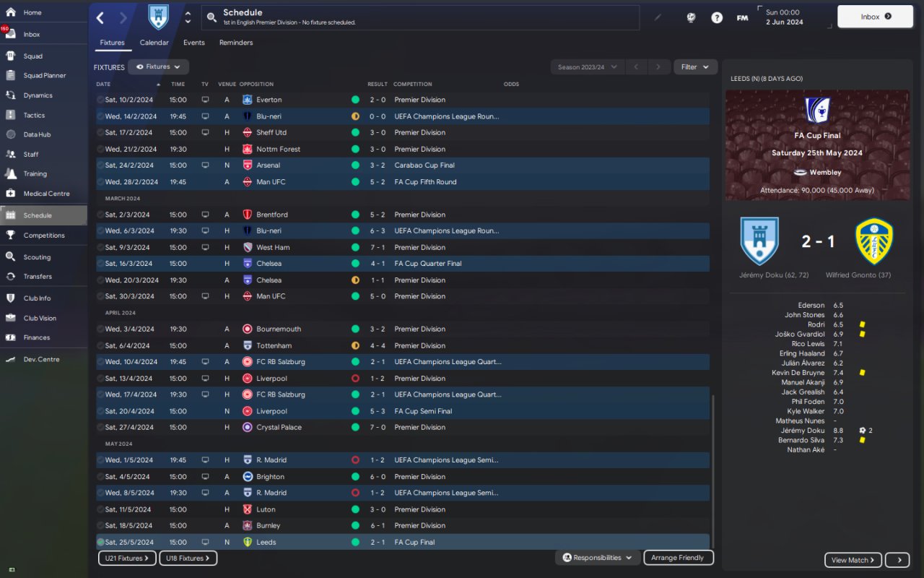924x578 pixels.
Task: Click the View Match button
Action: point(853,560)
